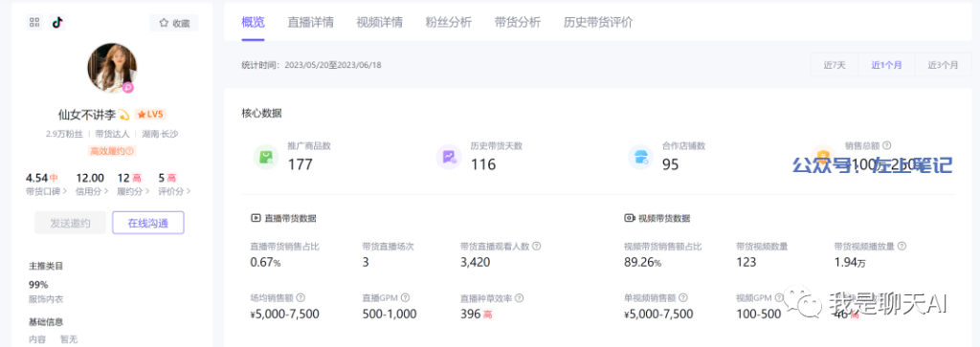Open 带货口碑 details
Screen dimensions: 980x347
click(46, 191)
